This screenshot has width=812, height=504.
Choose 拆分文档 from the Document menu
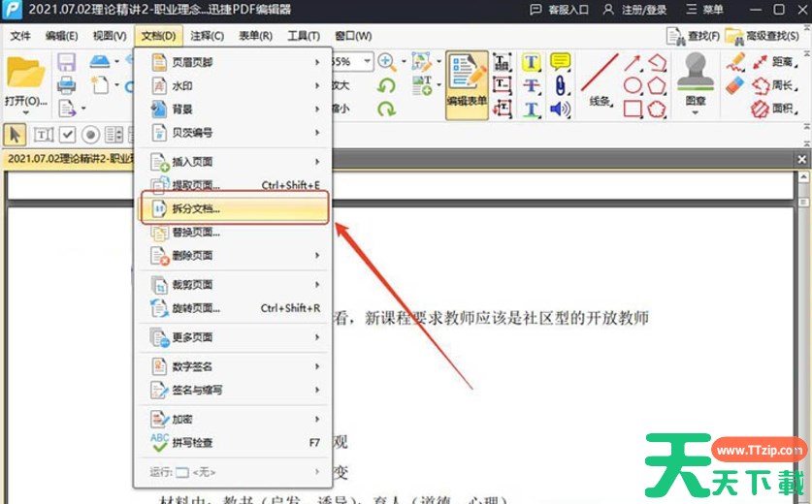coord(233,208)
